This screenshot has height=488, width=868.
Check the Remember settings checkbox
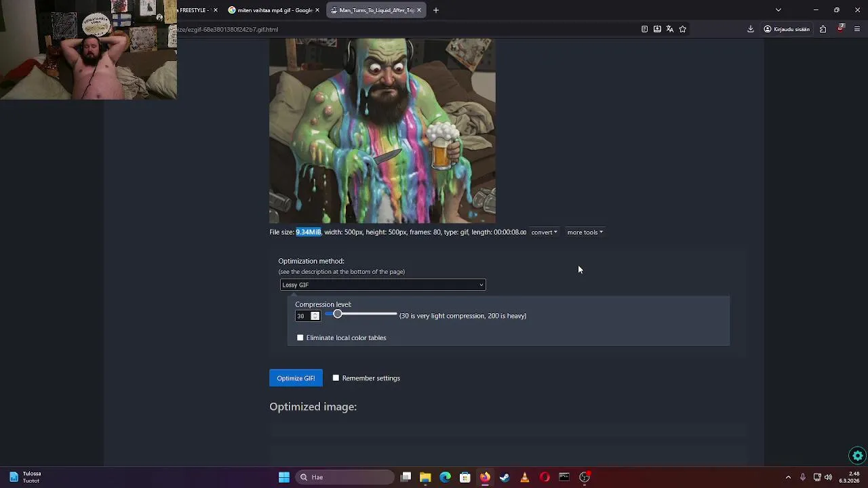pos(336,378)
